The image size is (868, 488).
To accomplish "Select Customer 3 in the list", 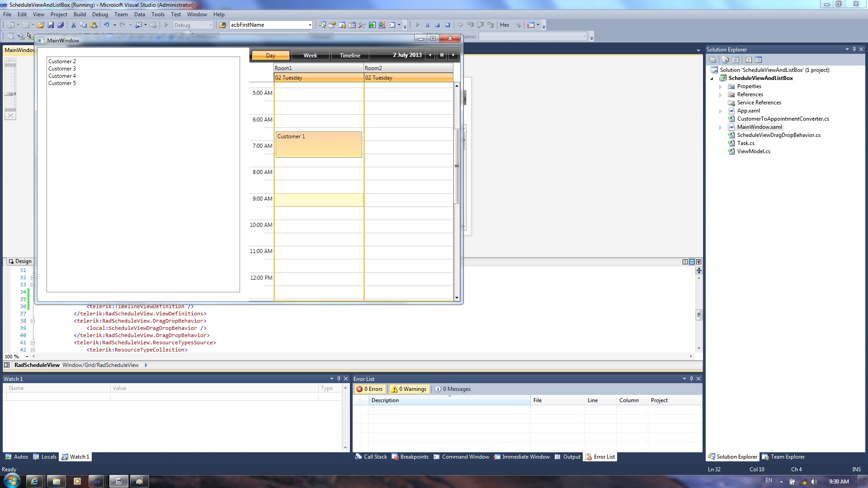I will click(x=62, y=69).
